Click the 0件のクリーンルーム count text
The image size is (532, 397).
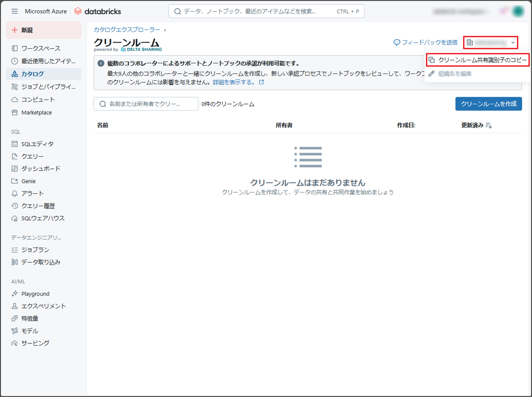(228, 104)
